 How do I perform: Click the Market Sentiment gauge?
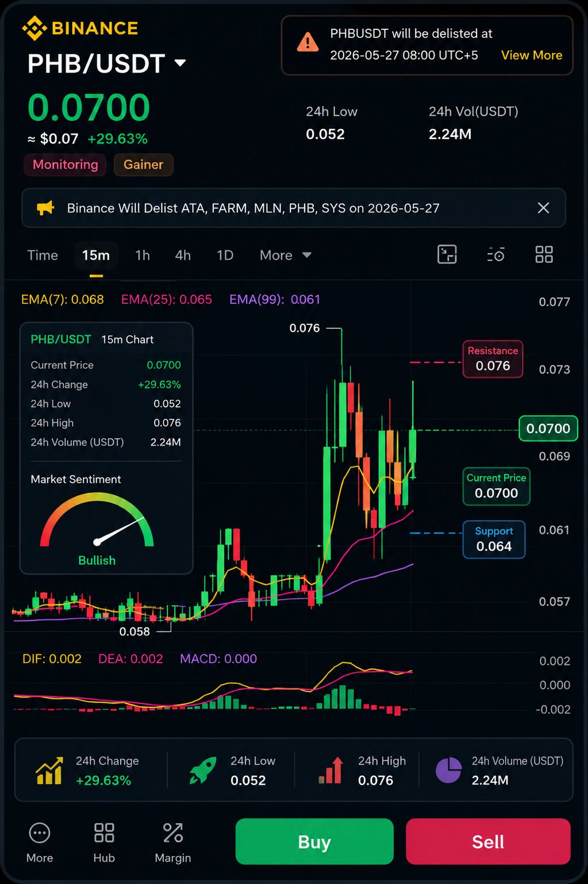click(97, 519)
